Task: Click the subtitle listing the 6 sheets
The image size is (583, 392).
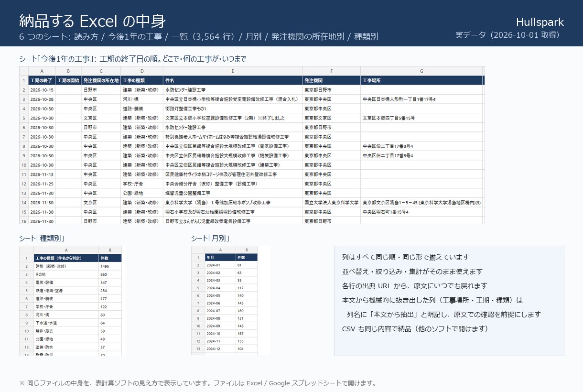Action: 198,37
